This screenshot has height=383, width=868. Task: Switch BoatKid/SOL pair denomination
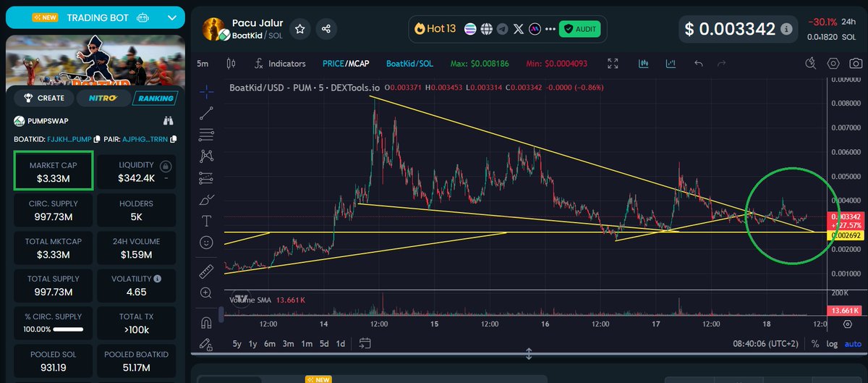point(409,64)
